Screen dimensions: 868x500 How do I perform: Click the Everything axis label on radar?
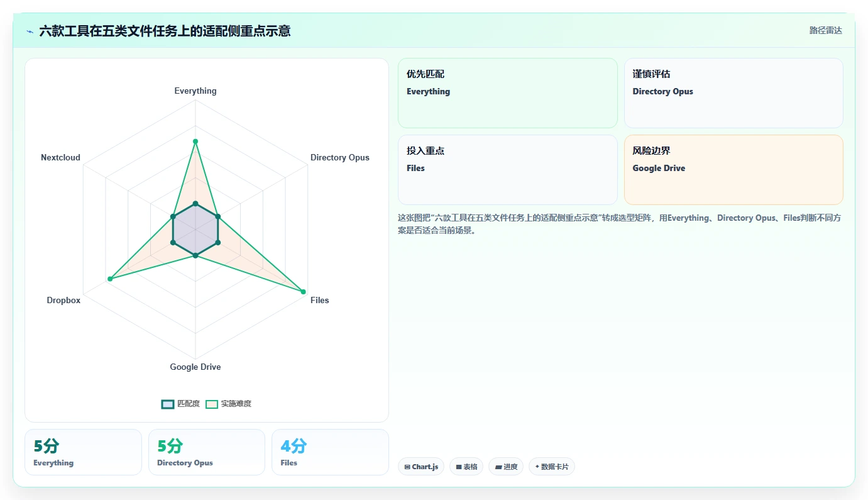tap(195, 91)
